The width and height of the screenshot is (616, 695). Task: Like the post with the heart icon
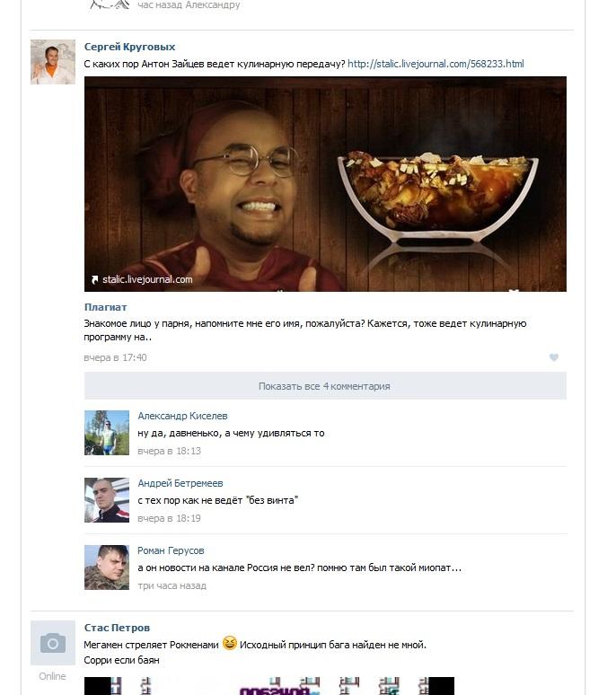[553, 357]
